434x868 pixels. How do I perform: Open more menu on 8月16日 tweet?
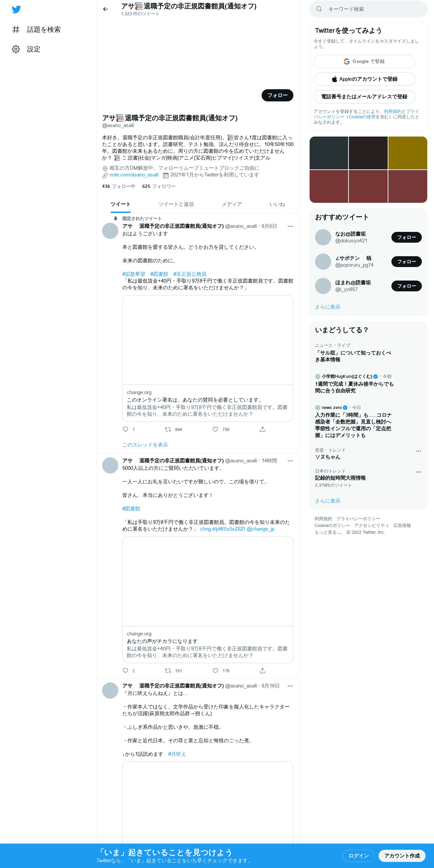click(x=290, y=686)
